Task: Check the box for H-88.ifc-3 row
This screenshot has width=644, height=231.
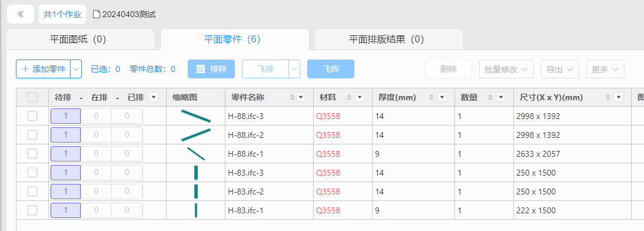Action: 32,116
